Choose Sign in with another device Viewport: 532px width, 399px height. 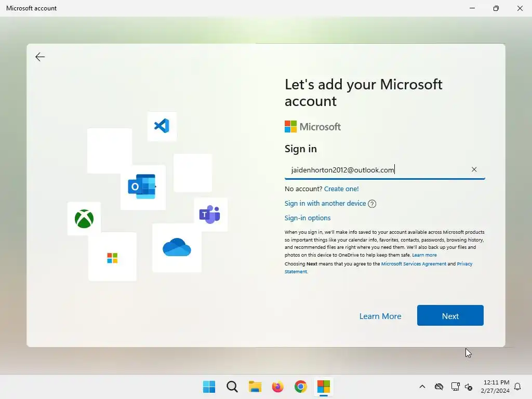(325, 203)
